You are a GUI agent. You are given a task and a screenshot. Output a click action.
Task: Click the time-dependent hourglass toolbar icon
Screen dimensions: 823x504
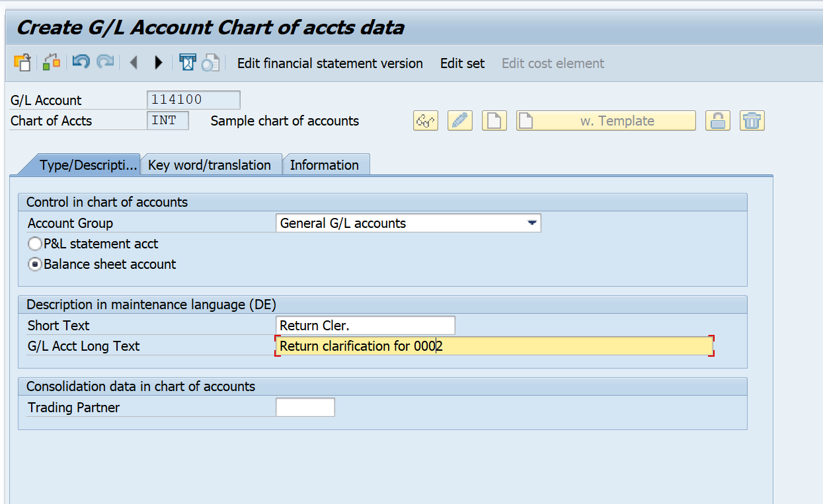[188, 63]
